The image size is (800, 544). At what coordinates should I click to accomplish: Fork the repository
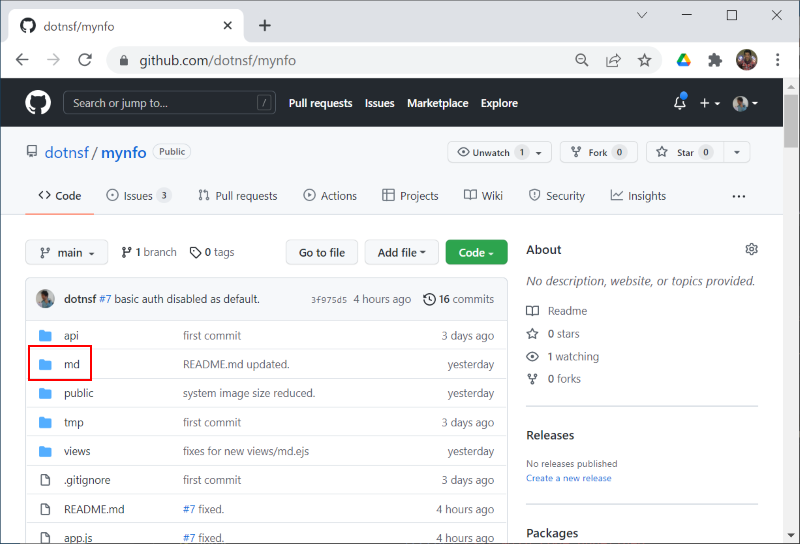coord(598,152)
